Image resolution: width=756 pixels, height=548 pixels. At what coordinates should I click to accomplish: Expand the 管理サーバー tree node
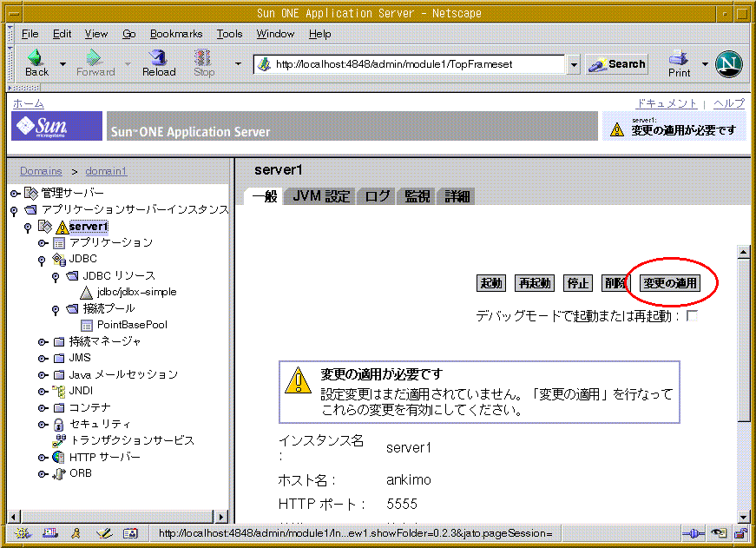tap(15, 194)
